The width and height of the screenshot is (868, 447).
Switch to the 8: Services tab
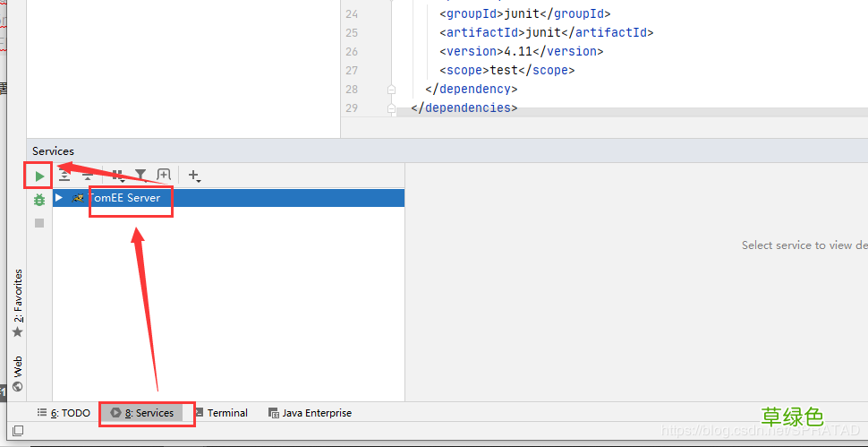[142, 413]
